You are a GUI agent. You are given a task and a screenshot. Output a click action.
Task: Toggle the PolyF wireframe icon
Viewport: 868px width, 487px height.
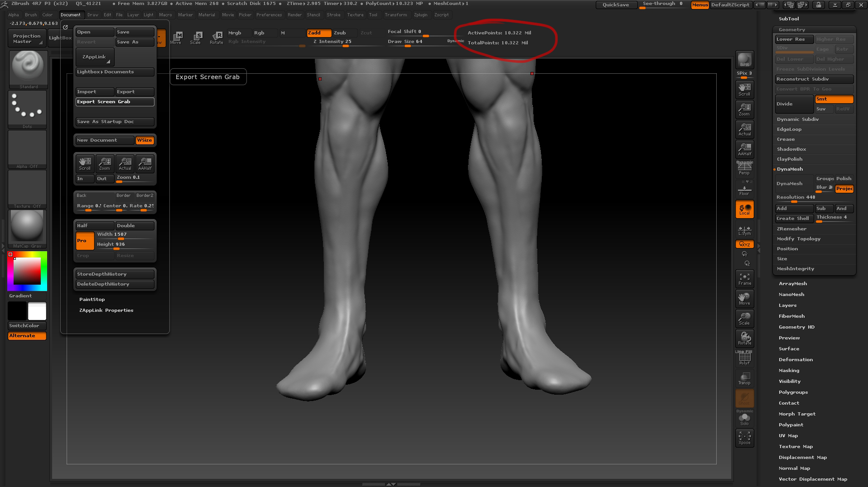[744, 358]
